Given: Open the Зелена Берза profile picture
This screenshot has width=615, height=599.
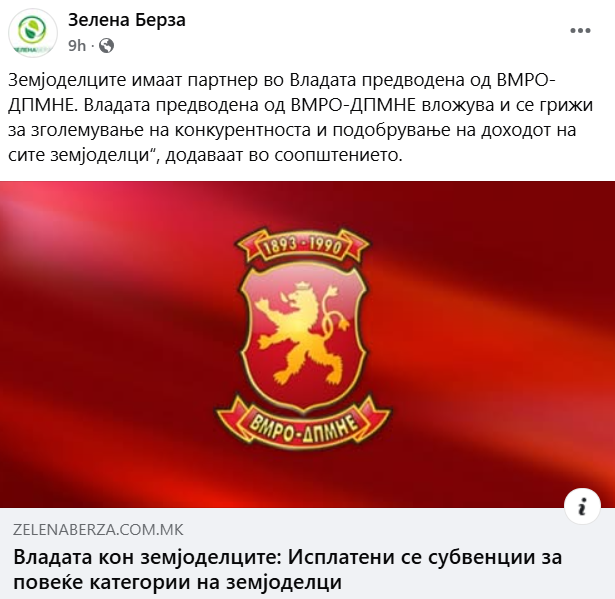Looking at the screenshot, I should click(33, 33).
